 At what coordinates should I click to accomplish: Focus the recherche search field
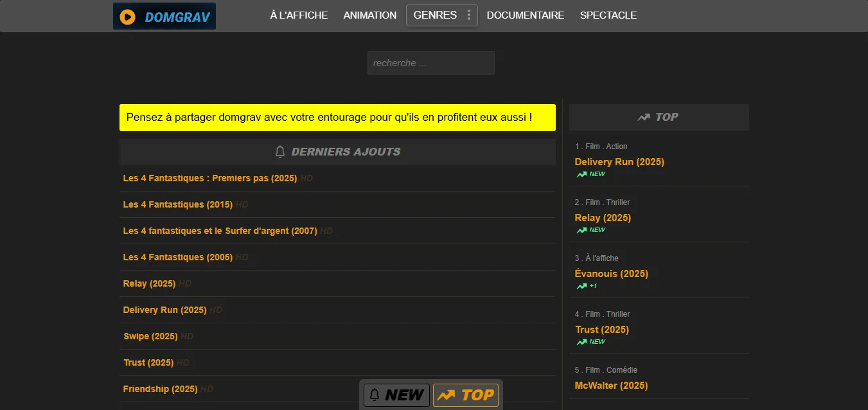[x=430, y=63]
